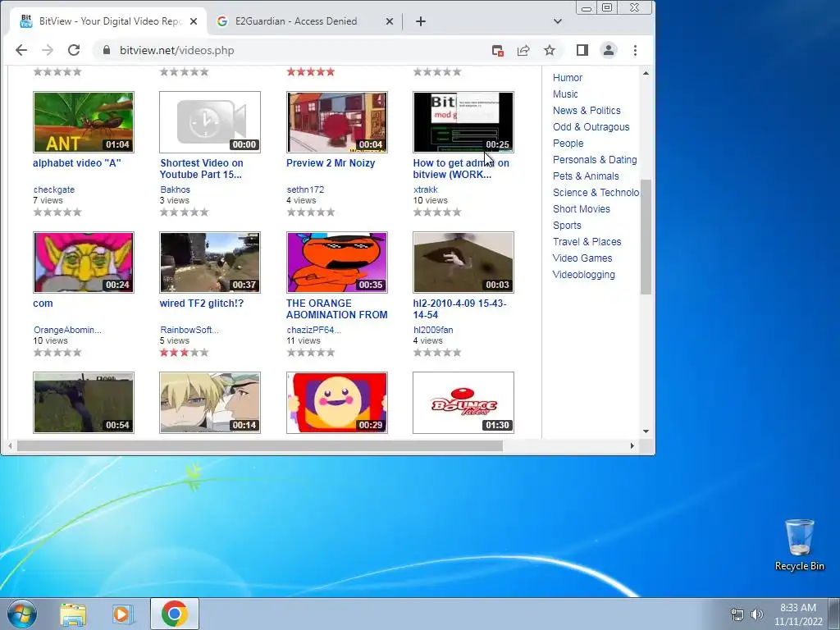Screen dimensions: 840x630
Task: Click the volume speaker tray icon
Action: pos(757,614)
